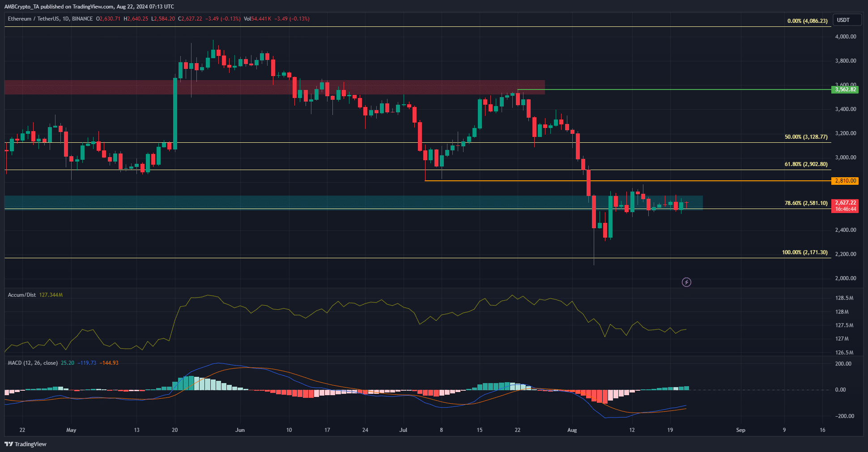The width and height of the screenshot is (868, 452).
Task: Click the lightning bolt replay icon
Action: (x=686, y=282)
